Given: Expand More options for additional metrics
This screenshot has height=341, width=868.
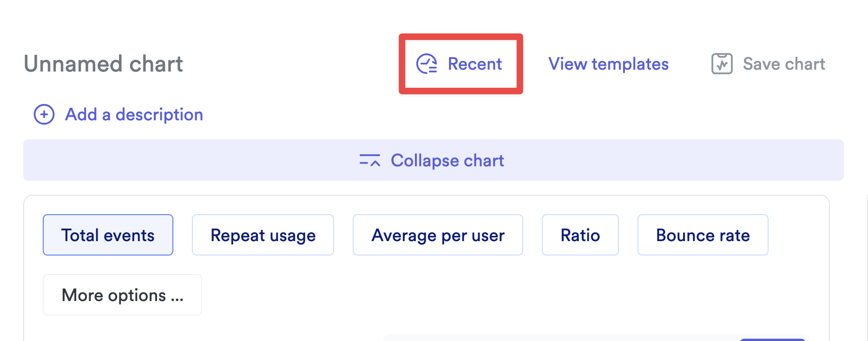Looking at the screenshot, I should point(122,295).
